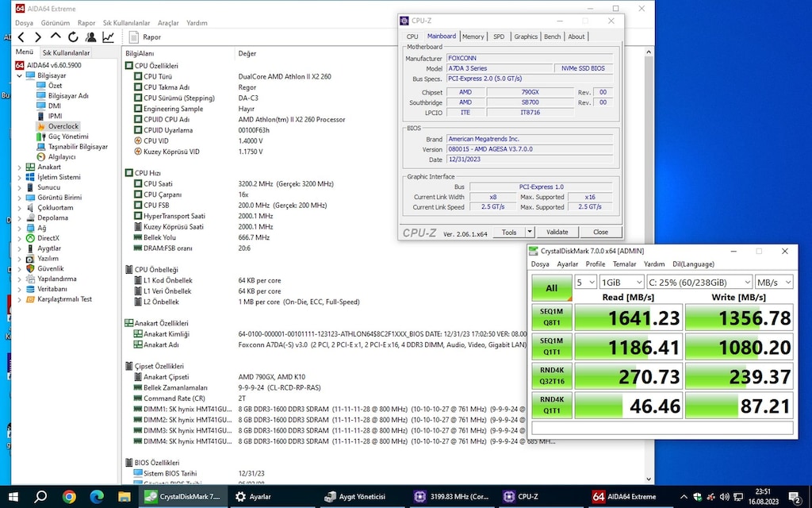The width and height of the screenshot is (812, 508).
Task: Switch to Sık Kullanılanlar side tab
Action: pos(66,52)
